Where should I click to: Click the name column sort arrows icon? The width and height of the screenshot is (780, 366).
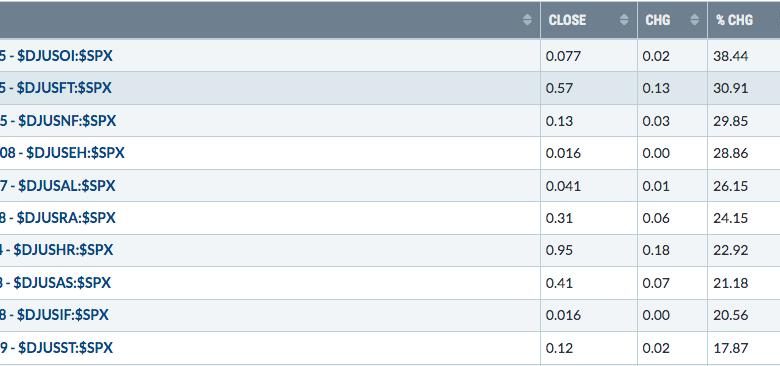click(x=527, y=20)
